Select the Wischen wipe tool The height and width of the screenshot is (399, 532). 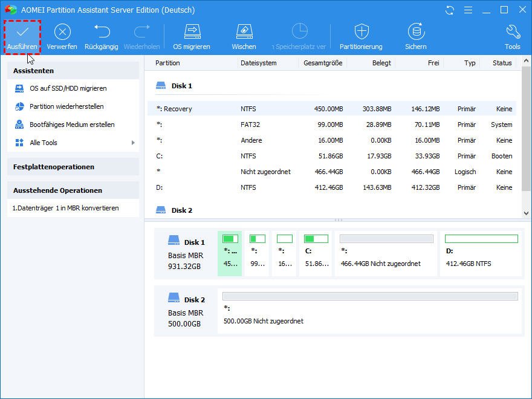pos(244,32)
